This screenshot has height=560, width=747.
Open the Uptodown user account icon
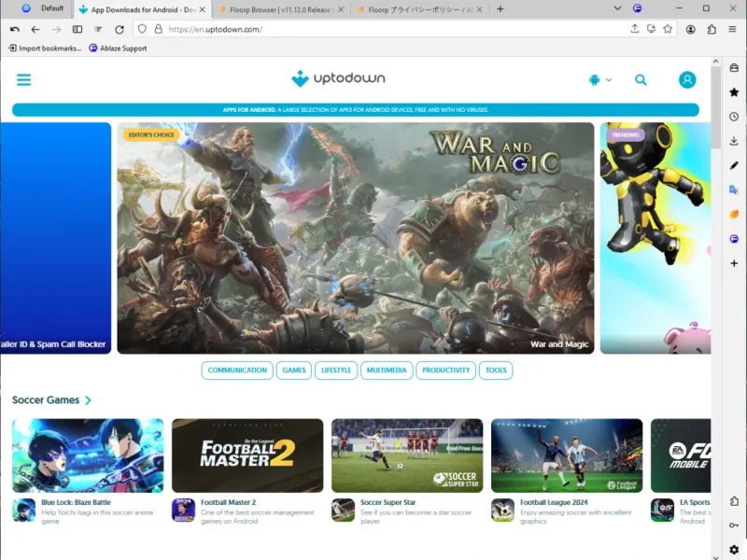pyautogui.click(x=687, y=79)
